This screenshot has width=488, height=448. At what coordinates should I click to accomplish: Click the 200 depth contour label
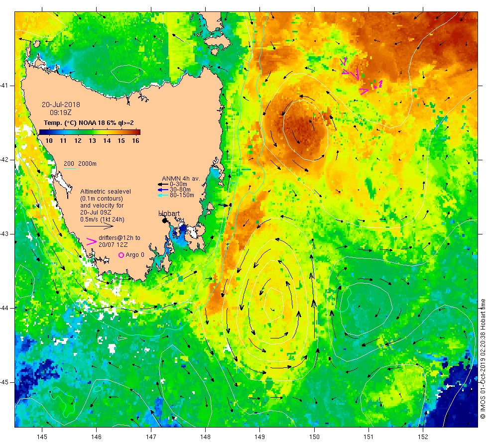69,164
